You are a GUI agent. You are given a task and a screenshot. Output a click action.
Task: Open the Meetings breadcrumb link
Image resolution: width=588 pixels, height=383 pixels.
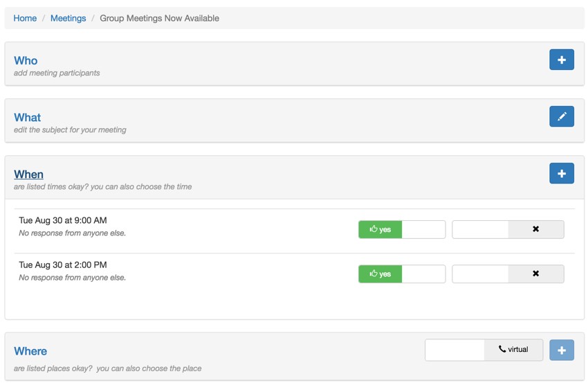point(68,18)
